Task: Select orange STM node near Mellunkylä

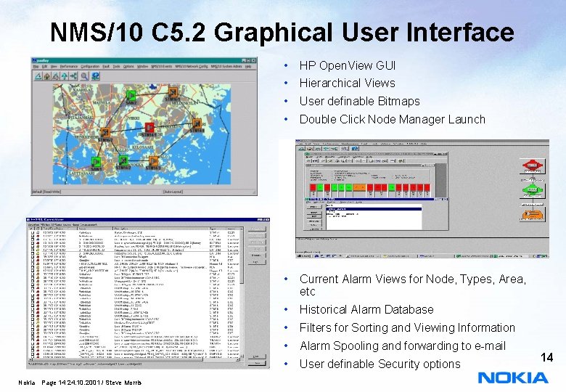Action: [x=173, y=91]
